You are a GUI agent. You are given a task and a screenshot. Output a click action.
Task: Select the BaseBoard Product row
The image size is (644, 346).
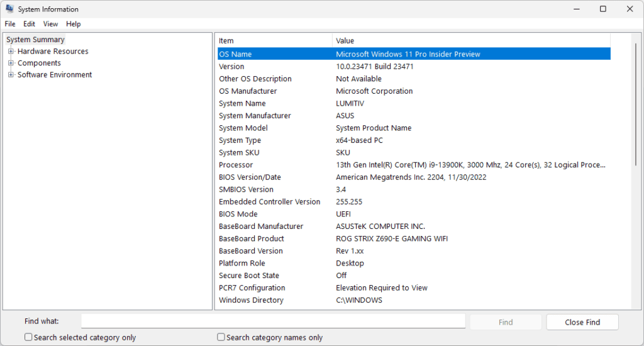click(x=414, y=239)
